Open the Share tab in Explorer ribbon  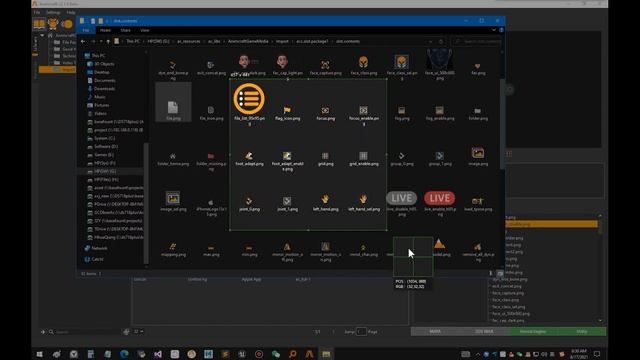coord(125,30)
